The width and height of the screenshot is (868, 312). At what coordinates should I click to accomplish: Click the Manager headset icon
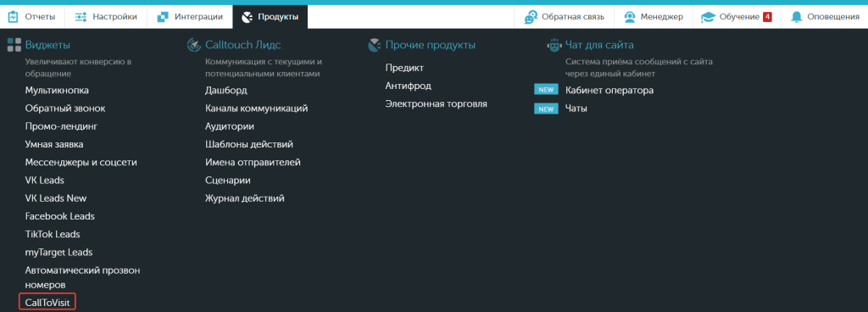pyautogui.click(x=630, y=17)
